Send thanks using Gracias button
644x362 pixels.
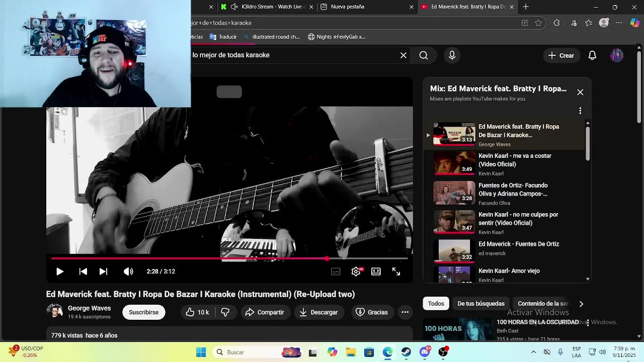point(372,312)
